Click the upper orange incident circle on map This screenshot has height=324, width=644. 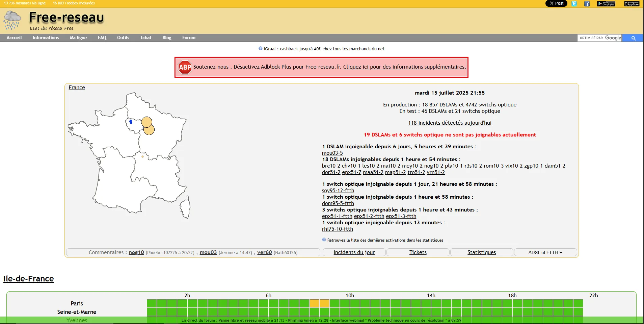pyautogui.click(x=146, y=122)
